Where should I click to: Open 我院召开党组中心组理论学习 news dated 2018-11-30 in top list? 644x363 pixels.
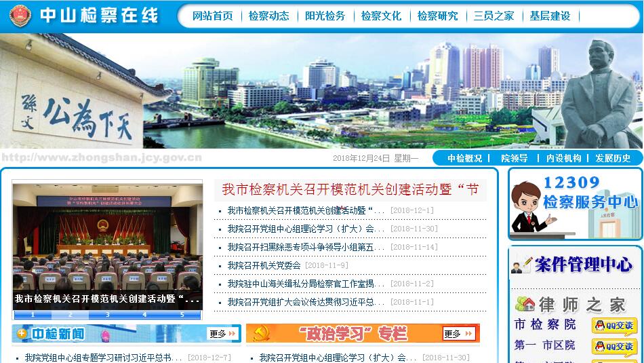pyautogui.click(x=306, y=229)
